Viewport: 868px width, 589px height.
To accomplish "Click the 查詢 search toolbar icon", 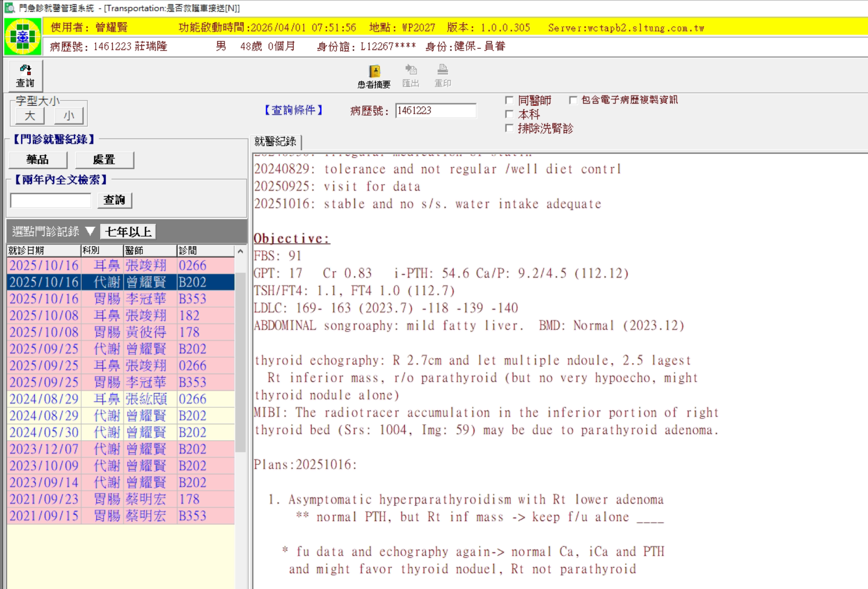I will coord(25,75).
